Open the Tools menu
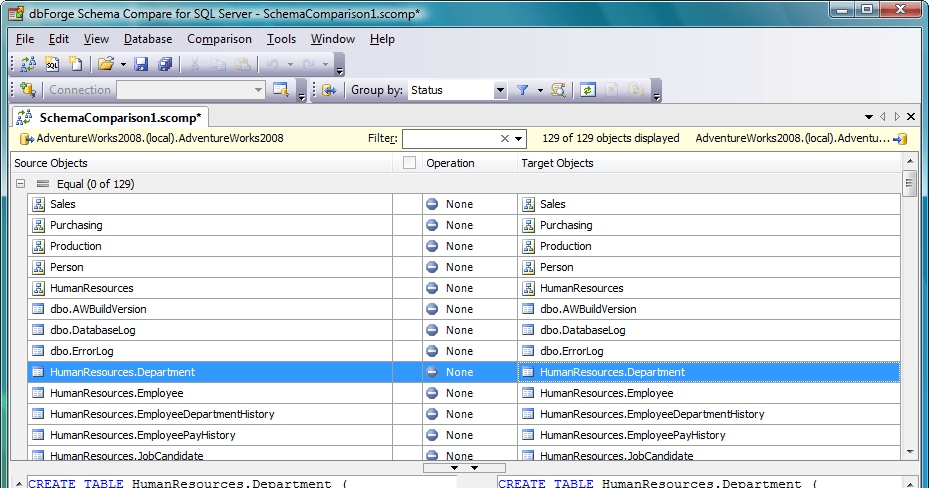This screenshot has width=929, height=488. click(281, 39)
